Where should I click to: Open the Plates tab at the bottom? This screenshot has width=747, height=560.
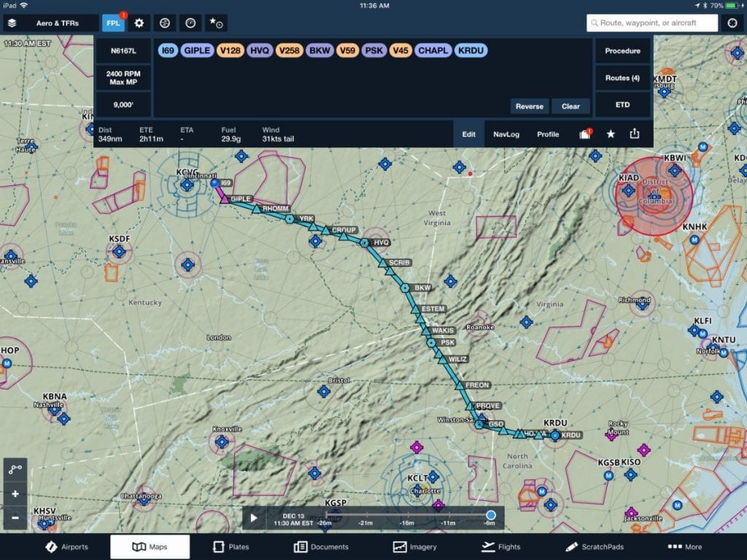click(231, 546)
